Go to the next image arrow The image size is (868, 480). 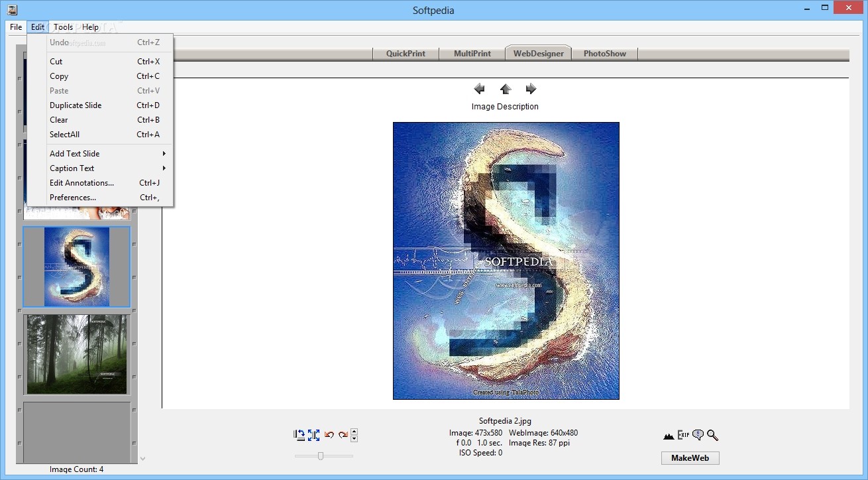click(531, 89)
